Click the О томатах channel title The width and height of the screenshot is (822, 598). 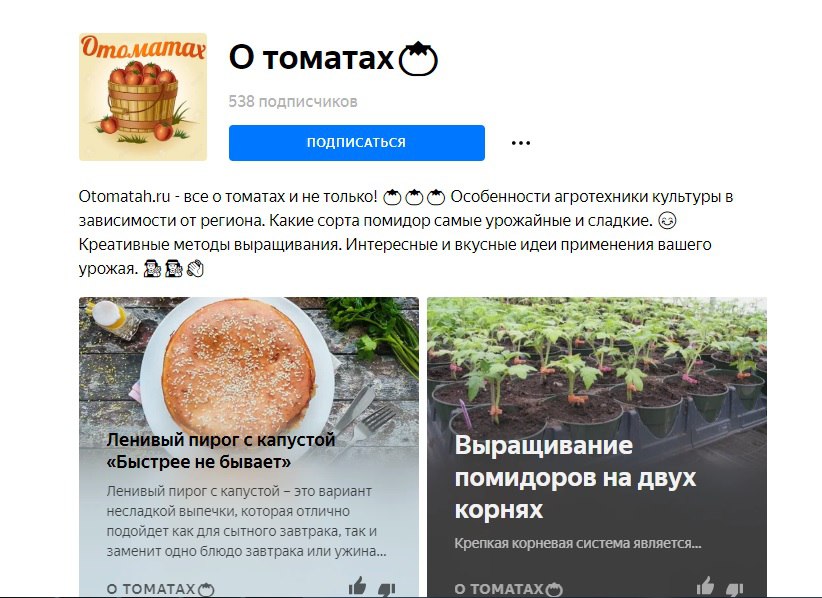[311, 58]
